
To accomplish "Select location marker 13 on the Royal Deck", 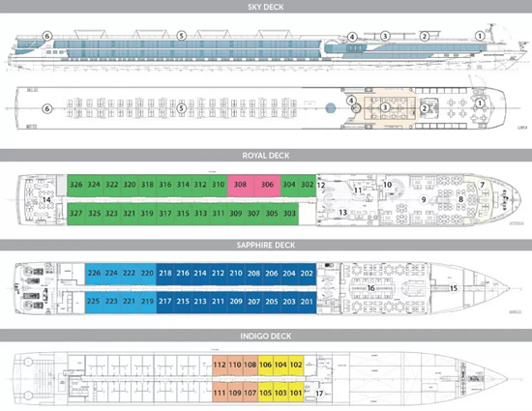I will tap(343, 213).
